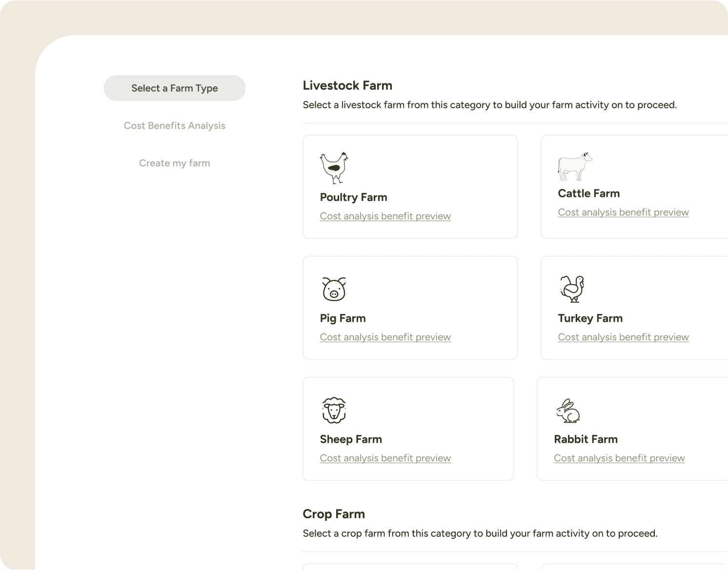Pick the Pig Farm title
This screenshot has height=570, width=728.
(343, 318)
